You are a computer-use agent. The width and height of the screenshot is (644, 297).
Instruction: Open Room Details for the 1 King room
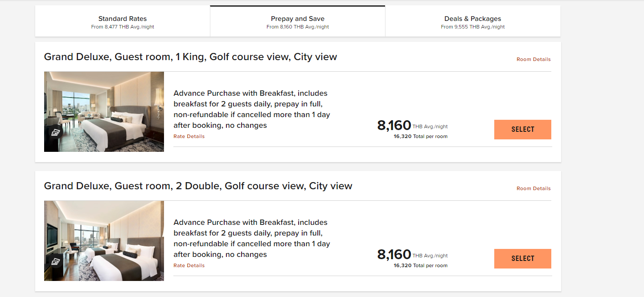point(533,59)
